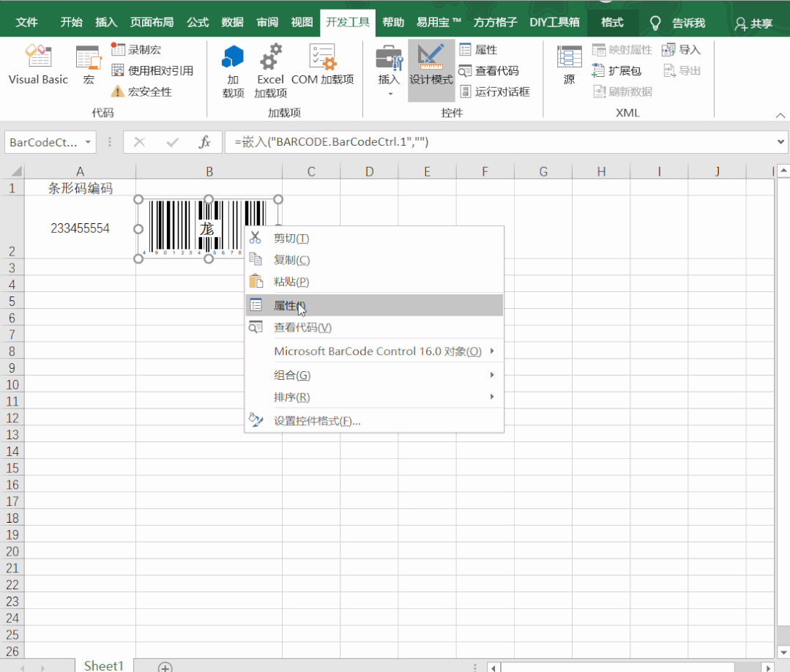Switch to the 审阅 tab
Image resolution: width=790 pixels, height=672 pixels.
click(267, 23)
